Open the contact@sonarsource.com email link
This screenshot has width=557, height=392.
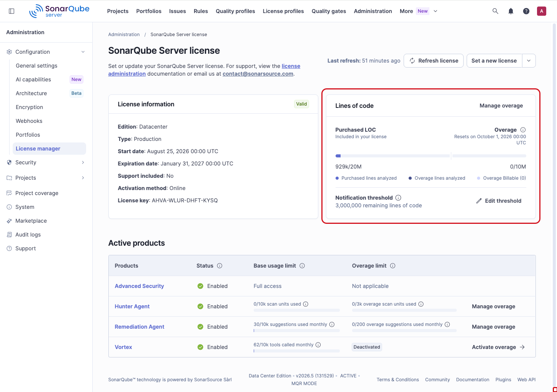pos(258,74)
